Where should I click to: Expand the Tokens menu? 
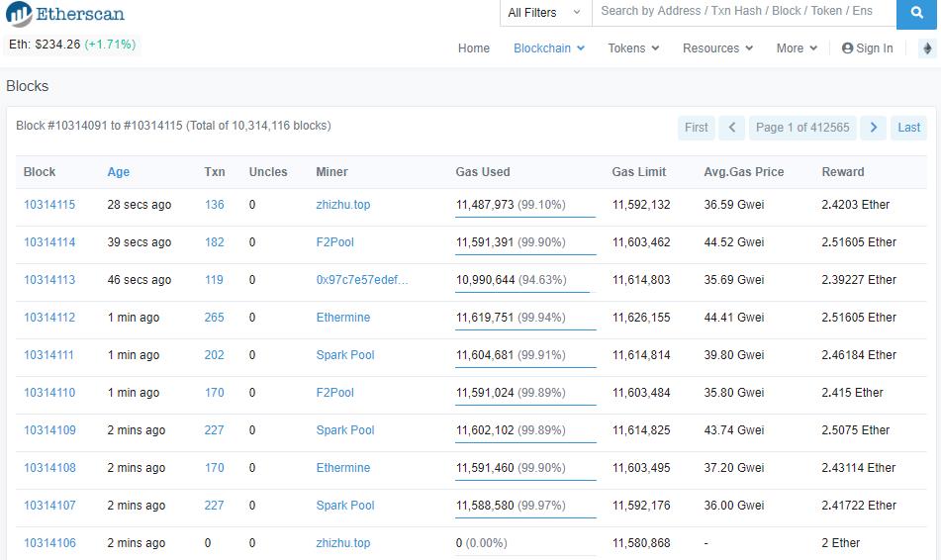click(x=633, y=48)
